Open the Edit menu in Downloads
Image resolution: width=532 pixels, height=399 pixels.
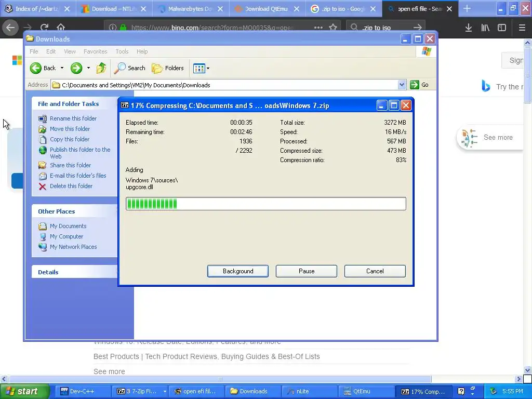click(51, 51)
